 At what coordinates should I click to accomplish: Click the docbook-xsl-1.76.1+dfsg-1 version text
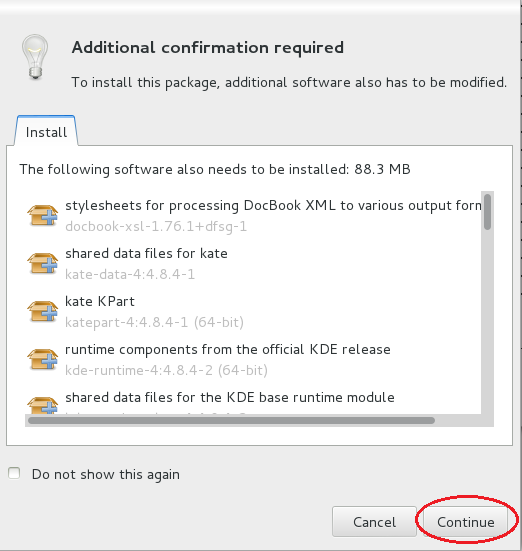(x=156, y=226)
